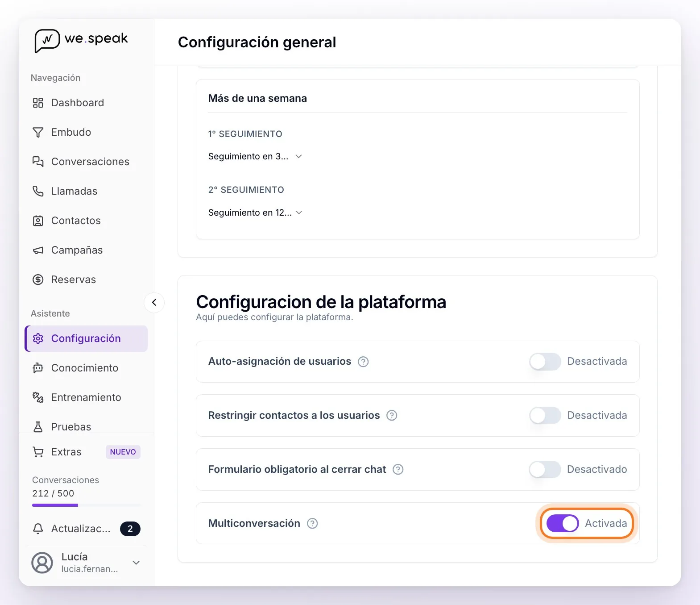
Task: Click the Pruebas flask icon
Action: [38, 427]
